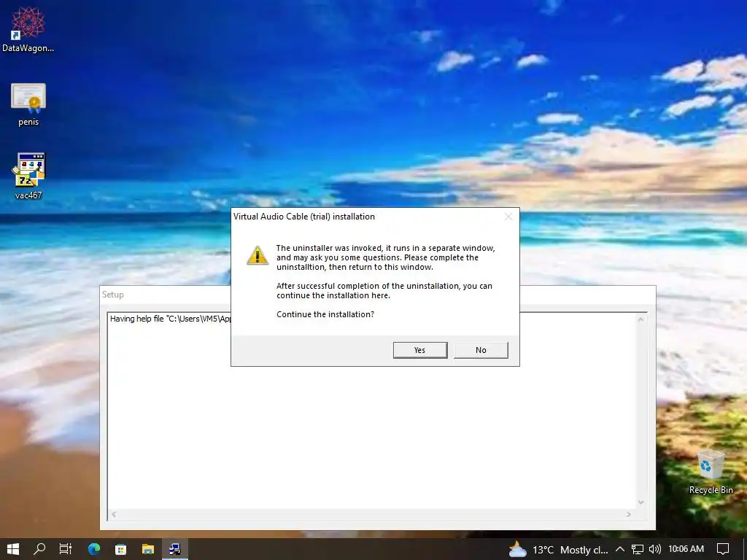Decline by clicking the No button
This screenshot has height=560, width=747.
point(481,350)
